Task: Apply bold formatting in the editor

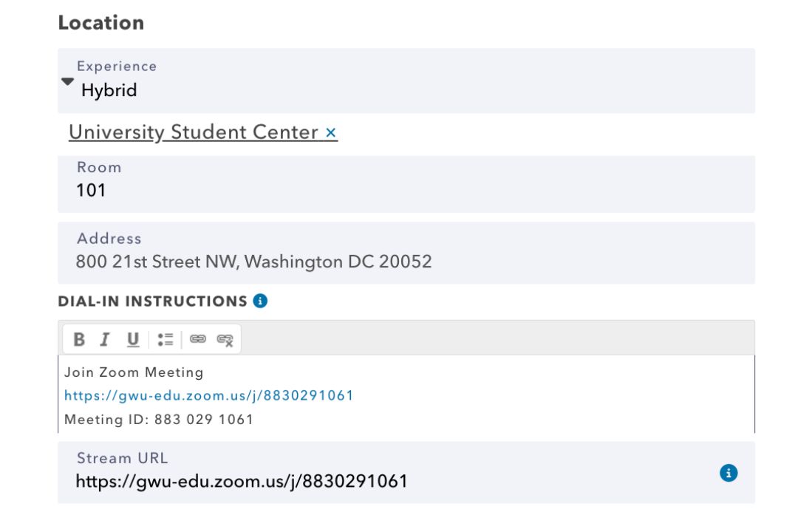Action: click(x=79, y=339)
